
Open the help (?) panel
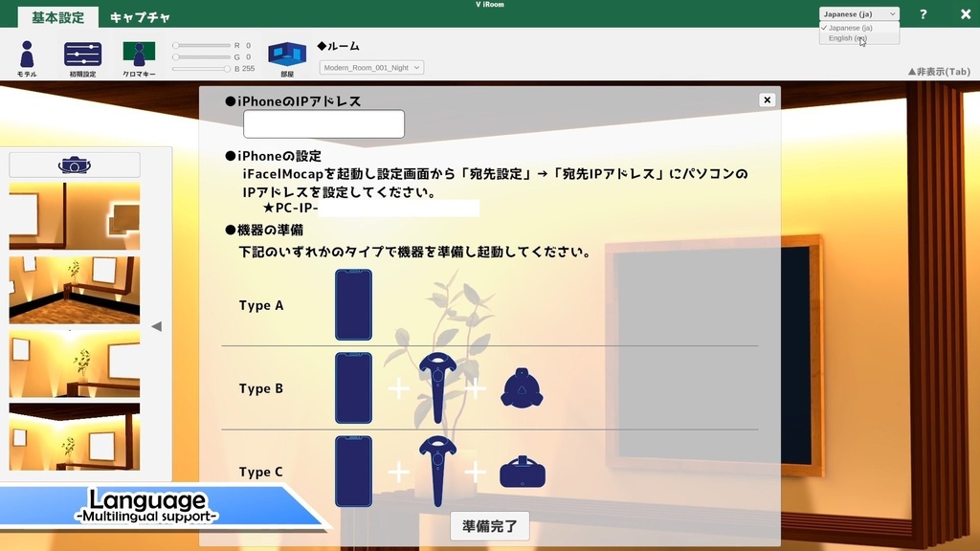921,13
